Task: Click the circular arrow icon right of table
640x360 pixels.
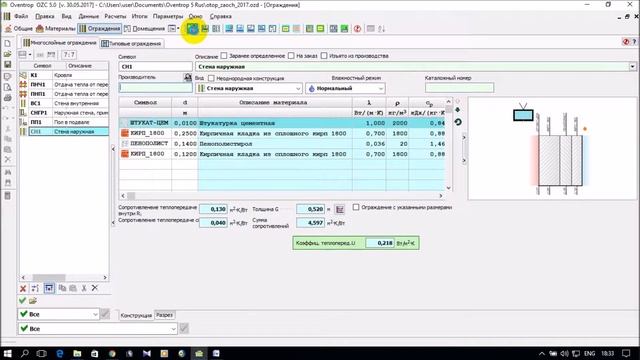Action: (x=458, y=122)
